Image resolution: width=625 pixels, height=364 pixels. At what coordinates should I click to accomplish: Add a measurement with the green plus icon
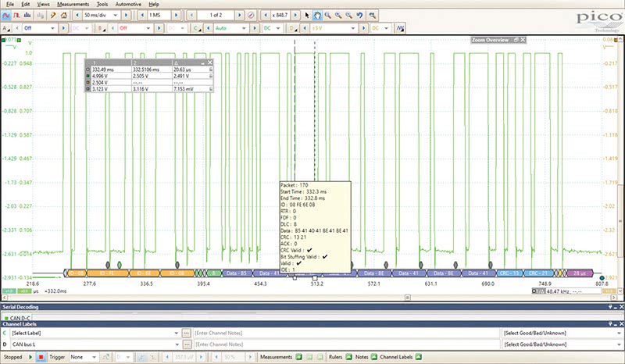(x=298, y=357)
